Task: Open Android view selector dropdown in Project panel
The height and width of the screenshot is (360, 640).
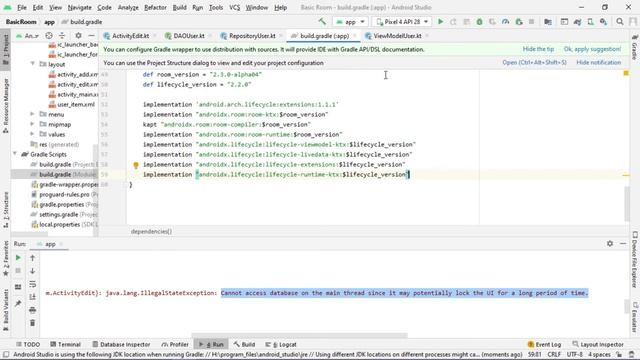Action: click(28, 36)
